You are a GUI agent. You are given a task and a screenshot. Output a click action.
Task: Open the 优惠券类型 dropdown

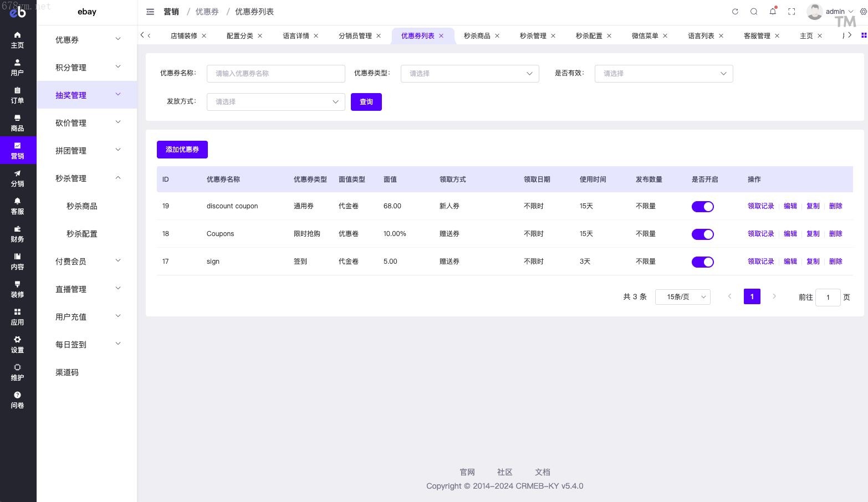469,74
